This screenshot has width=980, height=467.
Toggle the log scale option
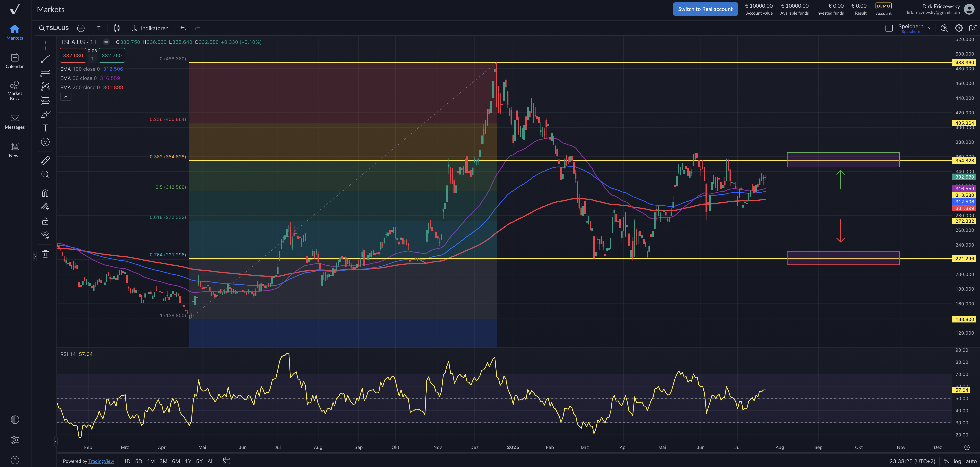957,461
